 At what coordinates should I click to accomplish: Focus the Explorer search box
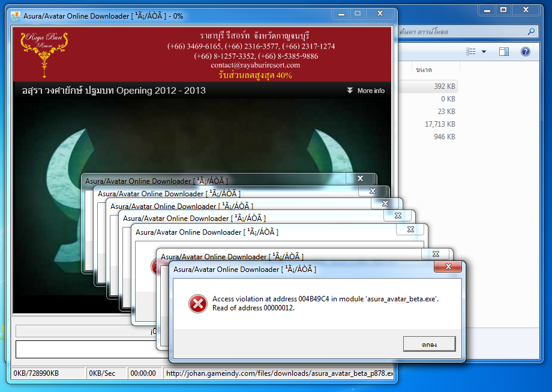pos(463,32)
